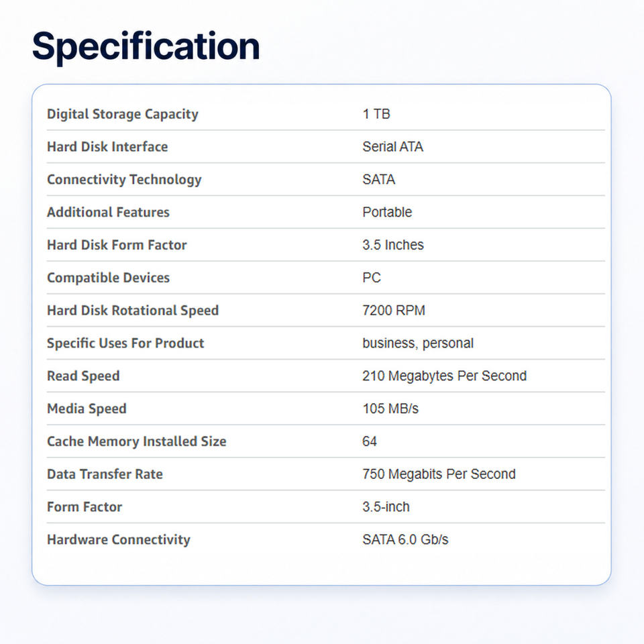Click the 1 TB capacity value

pyautogui.click(x=376, y=114)
